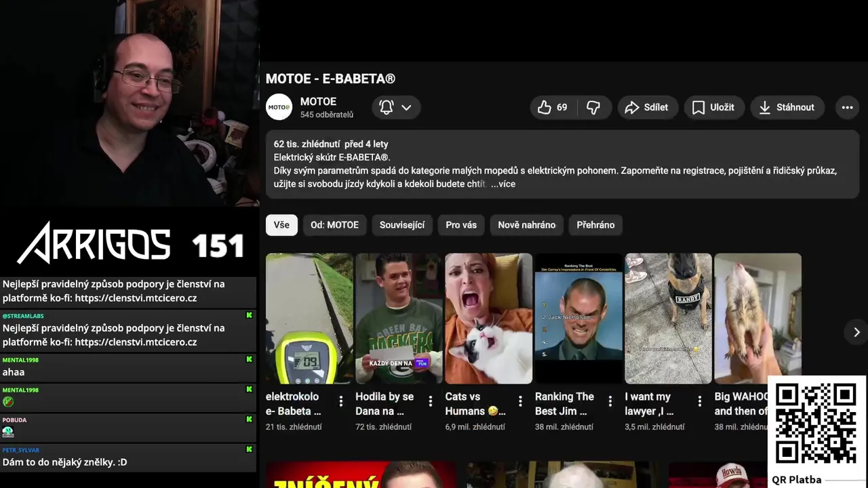Screen dimensions: 868x488
Task: Click the MOTOE channel avatar
Action: [279, 107]
